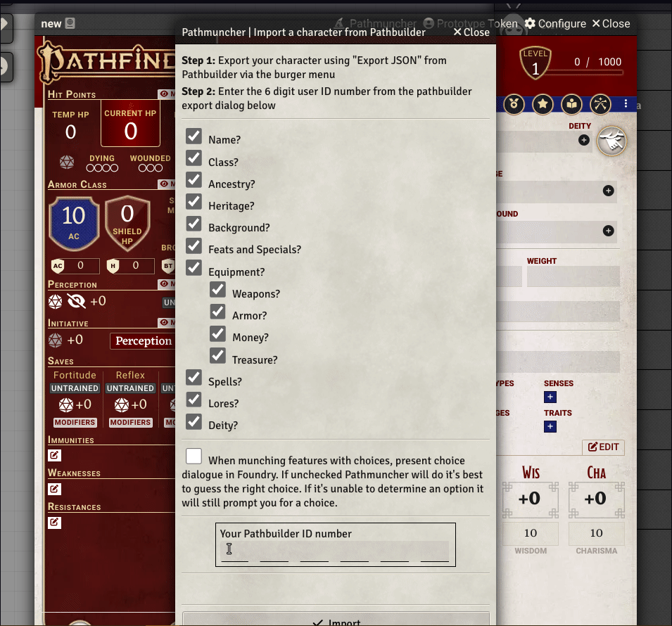Click the Initiative roll d20 icon
The height and width of the screenshot is (626, 672).
point(56,340)
